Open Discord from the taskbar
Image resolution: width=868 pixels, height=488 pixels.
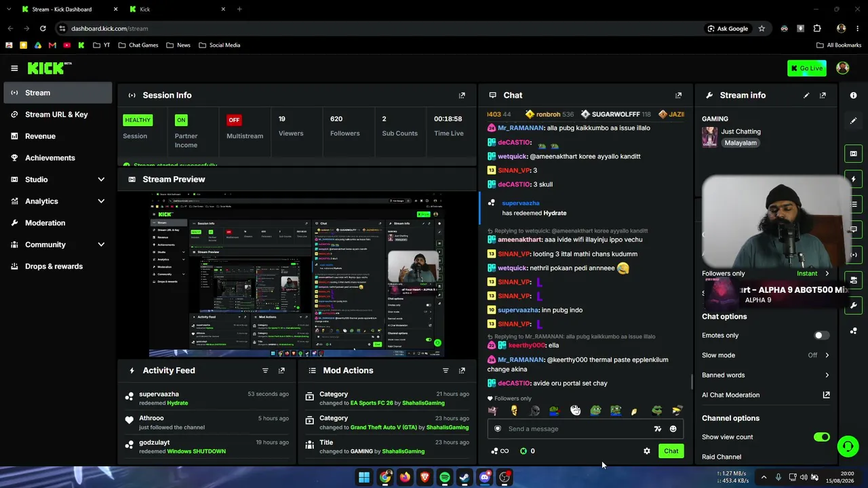click(x=485, y=478)
